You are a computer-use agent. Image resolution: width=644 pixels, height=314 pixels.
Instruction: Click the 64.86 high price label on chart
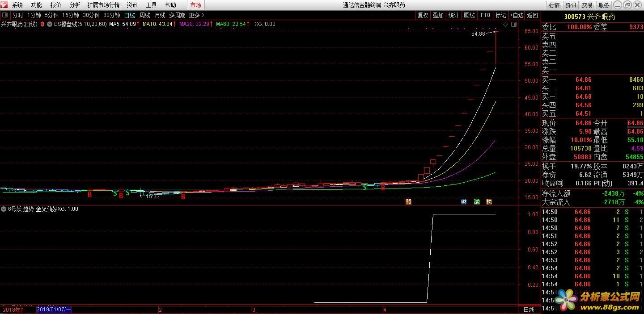pos(478,34)
